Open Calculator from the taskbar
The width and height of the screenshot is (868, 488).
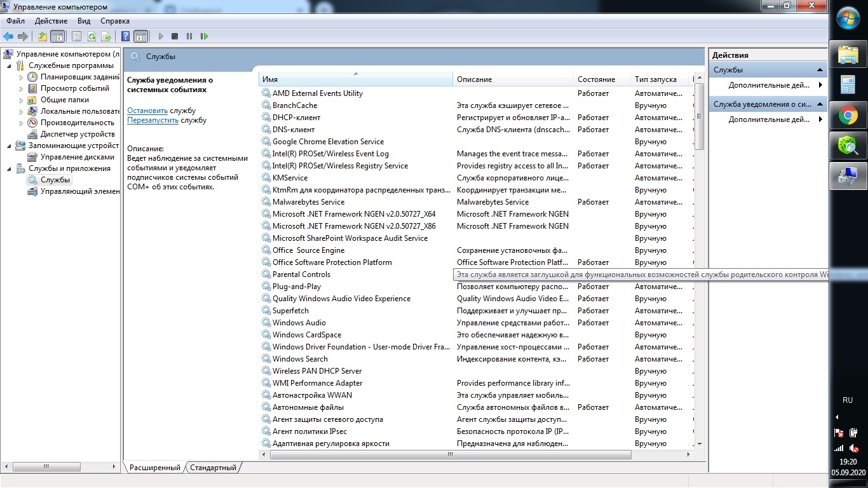pyautogui.click(x=848, y=85)
